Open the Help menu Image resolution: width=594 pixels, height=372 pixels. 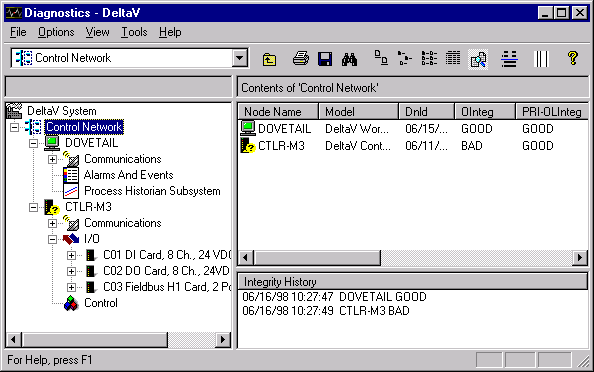coord(170,32)
